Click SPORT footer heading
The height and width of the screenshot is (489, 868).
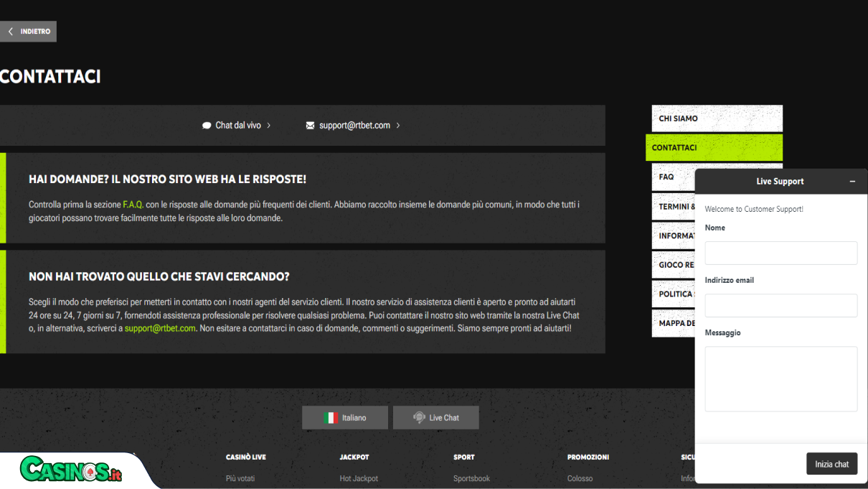[464, 457]
